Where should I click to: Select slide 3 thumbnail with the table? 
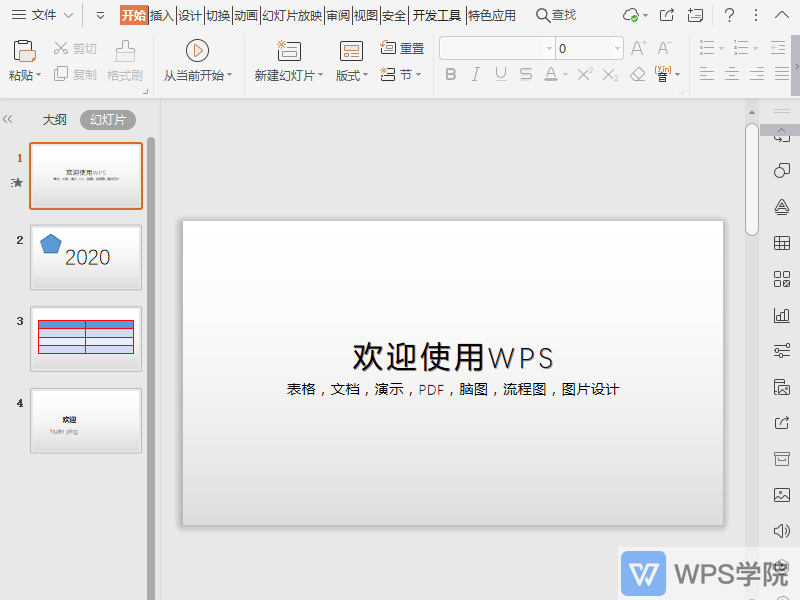[85, 337]
